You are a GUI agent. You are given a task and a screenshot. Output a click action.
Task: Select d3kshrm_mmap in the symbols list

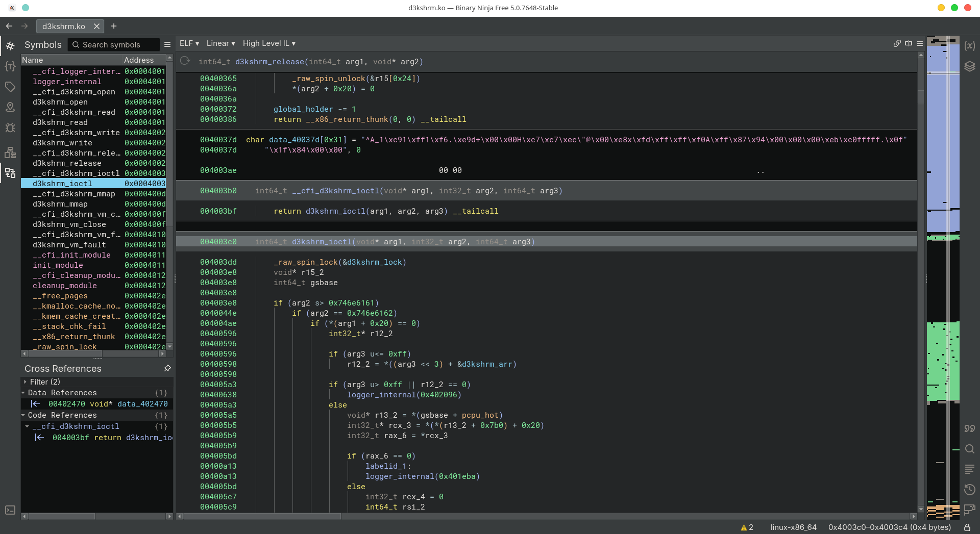(93, 204)
